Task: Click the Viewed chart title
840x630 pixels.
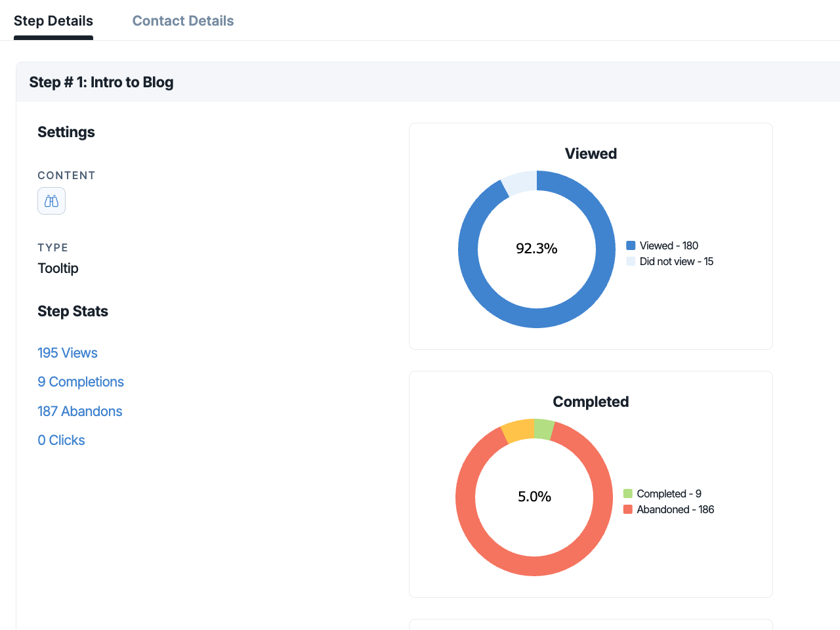Action: tap(591, 154)
